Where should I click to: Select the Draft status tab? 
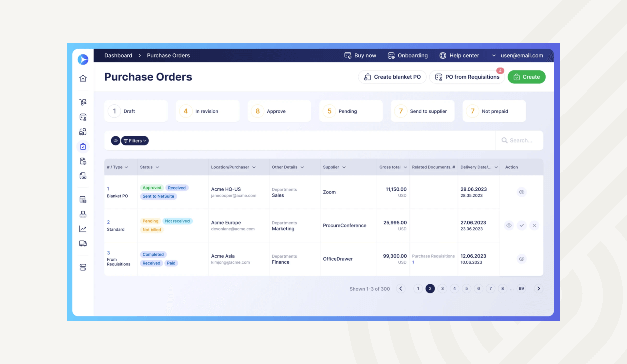point(136,111)
